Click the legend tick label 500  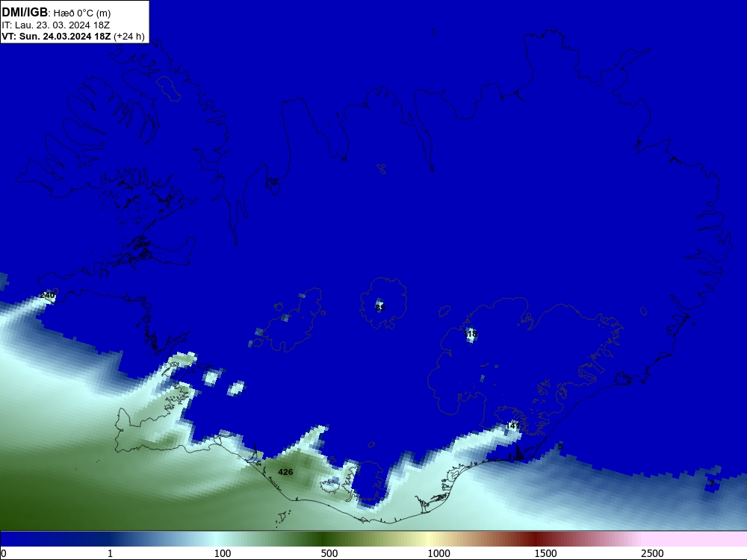point(329,553)
